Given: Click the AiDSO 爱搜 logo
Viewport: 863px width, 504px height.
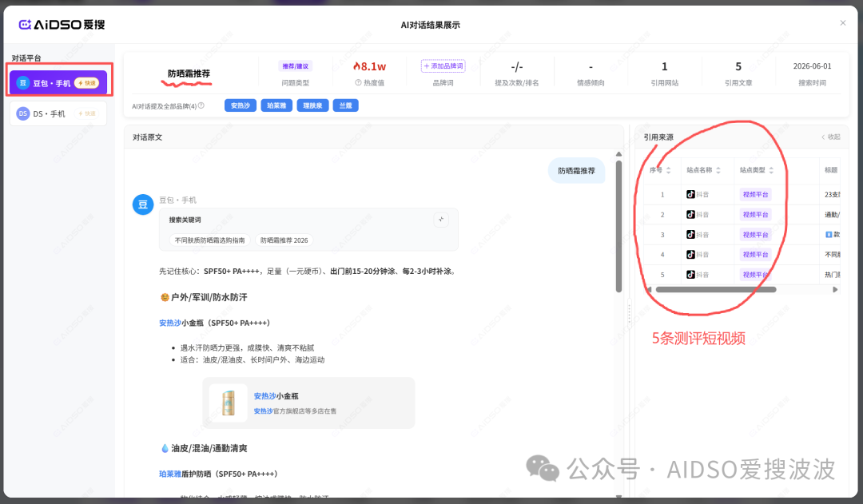Looking at the screenshot, I should 62,24.
